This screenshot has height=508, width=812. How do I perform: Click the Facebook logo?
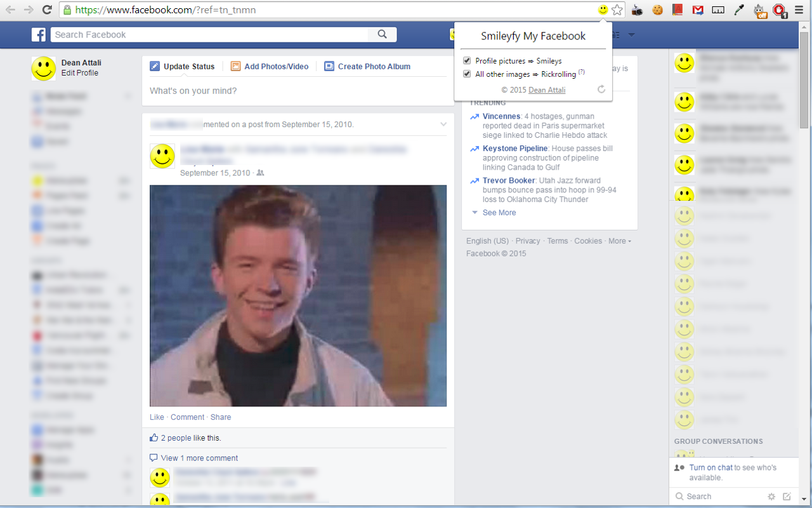(39, 34)
